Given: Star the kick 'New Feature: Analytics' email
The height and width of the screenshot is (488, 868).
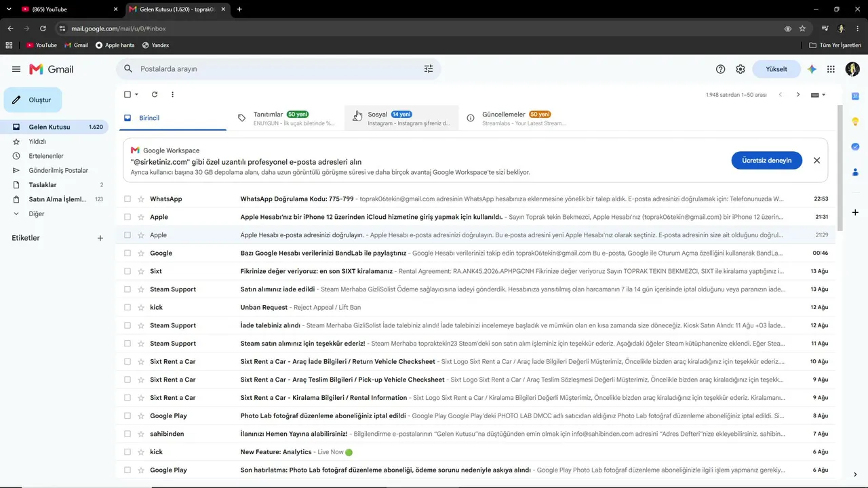Looking at the screenshot, I should pos(141,452).
